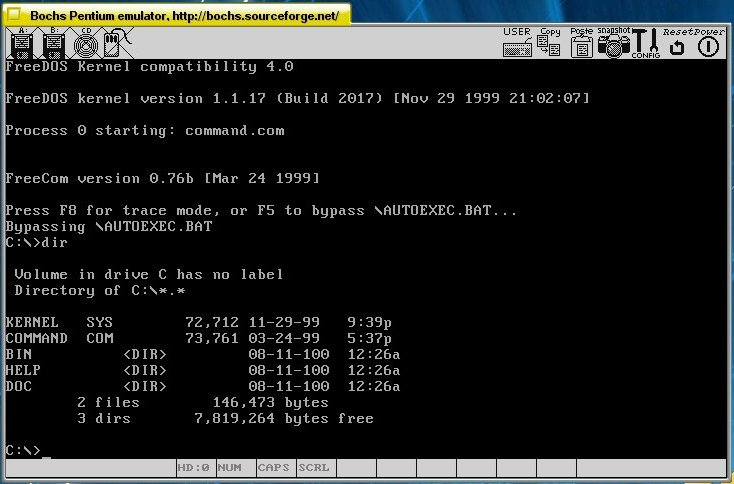
Task: Click the Copy toolbar icon
Action: (549, 42)
